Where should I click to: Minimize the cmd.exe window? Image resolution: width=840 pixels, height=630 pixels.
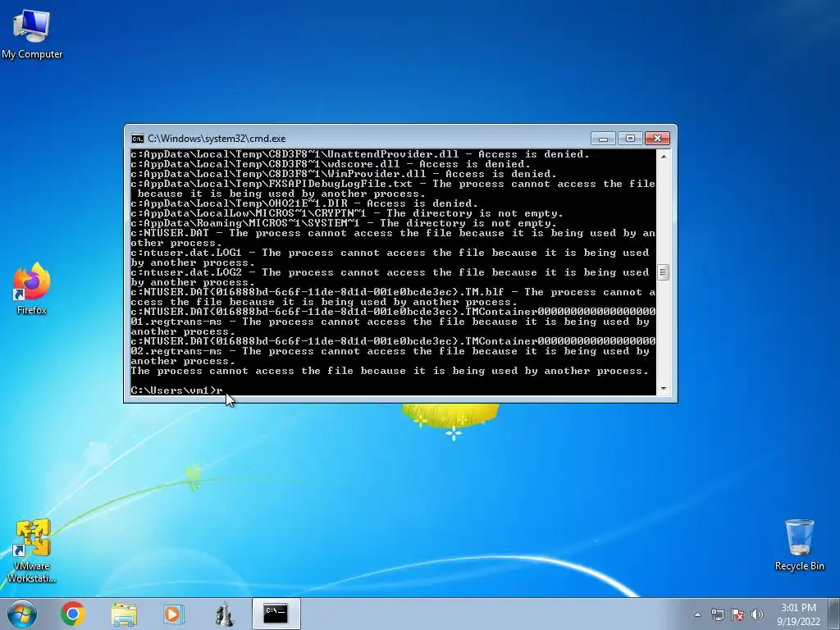tap(603, 138)
